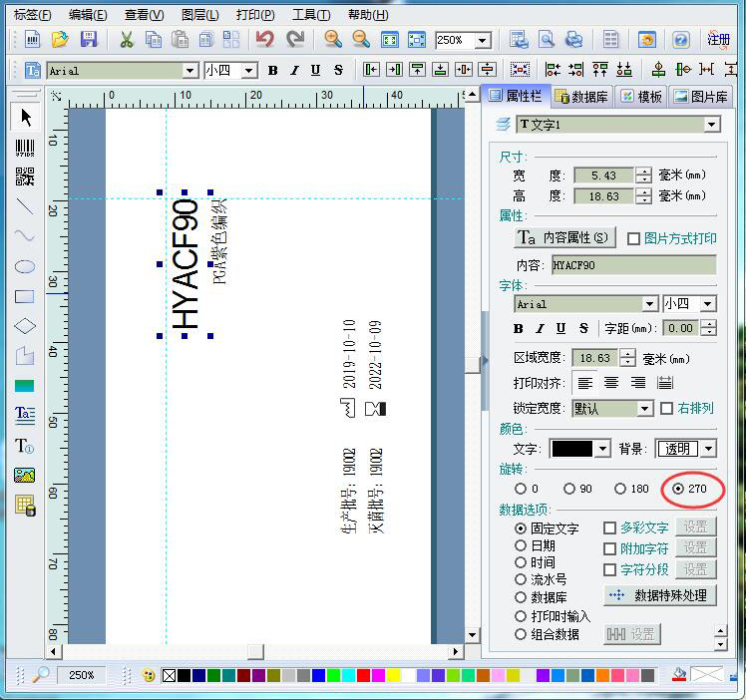Select the 90 degree rotation option
The image size is (746, 700).
pyautogui.click(x=569, y=489)
